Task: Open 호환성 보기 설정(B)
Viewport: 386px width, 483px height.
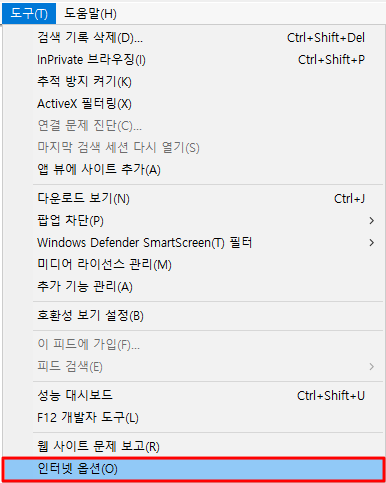Action: [x=193, y=316]
